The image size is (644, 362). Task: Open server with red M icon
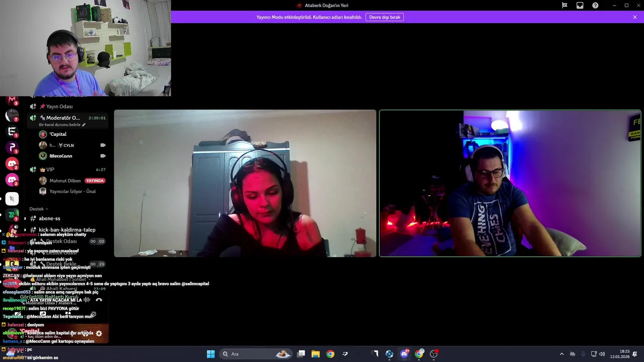tap(12, 100)
